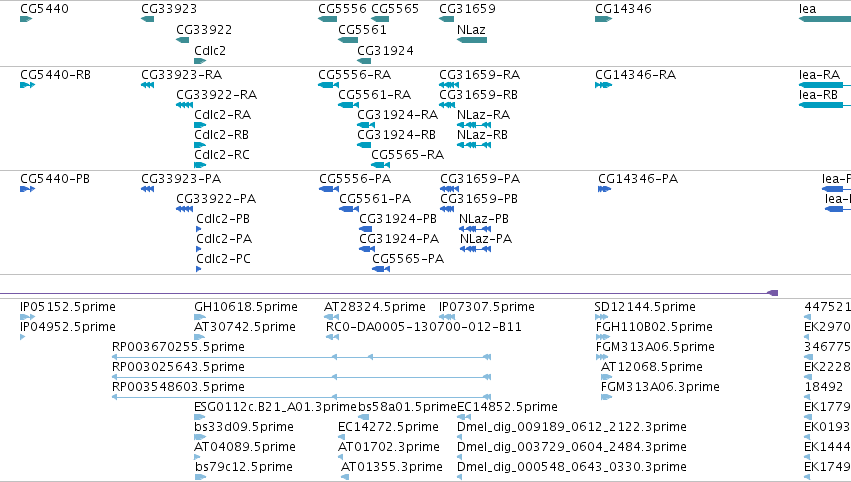Select the CG14346 gene label
This screenshot has width=851, height=482.
click(x=623, y=9)
